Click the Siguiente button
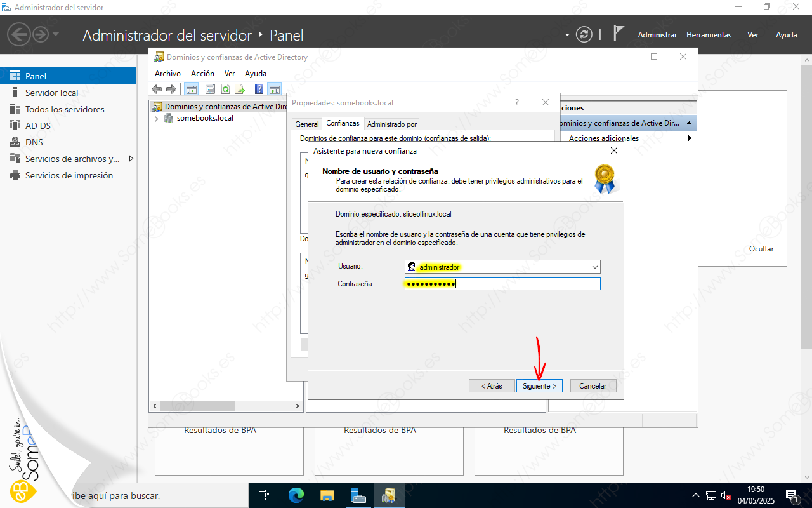Screen dimensions: 812x508 (x=539, y=386)
